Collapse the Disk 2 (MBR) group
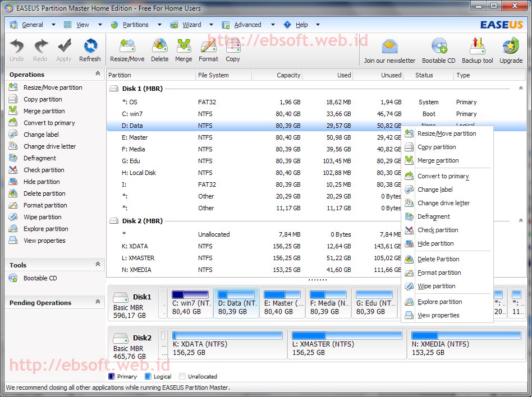The height and width of the screenshot is (397, 532). click(x=521, y=220)
